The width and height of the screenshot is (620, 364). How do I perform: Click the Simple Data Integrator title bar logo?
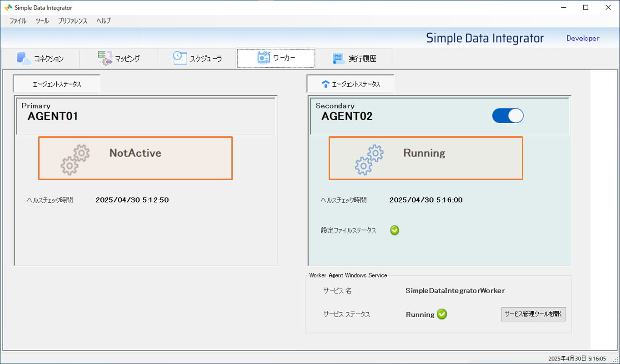(x=8, y=8)
